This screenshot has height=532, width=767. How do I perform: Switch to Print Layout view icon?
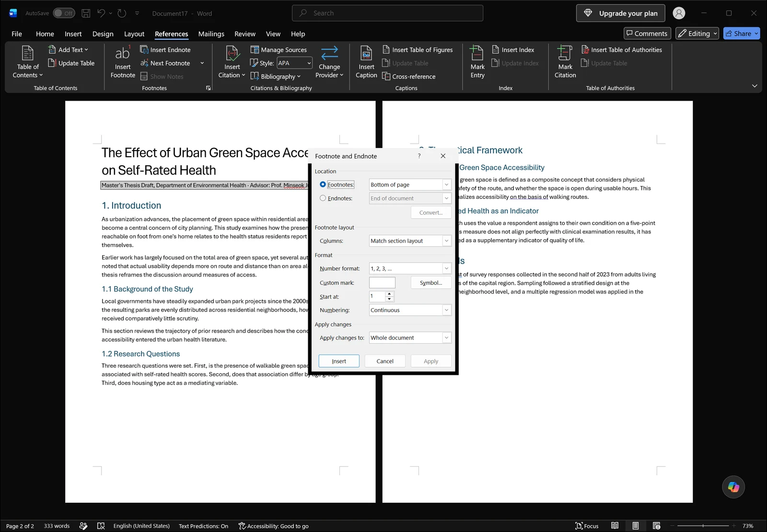coord(635,526)
